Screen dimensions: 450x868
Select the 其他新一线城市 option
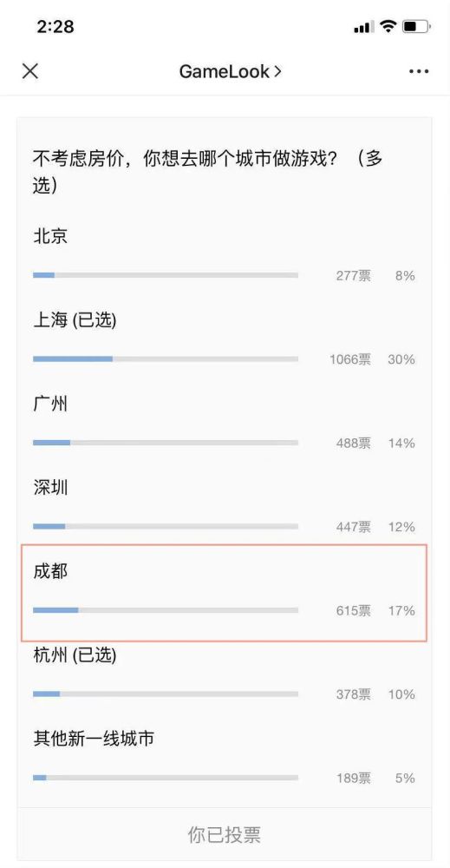[x=224, y=758]
